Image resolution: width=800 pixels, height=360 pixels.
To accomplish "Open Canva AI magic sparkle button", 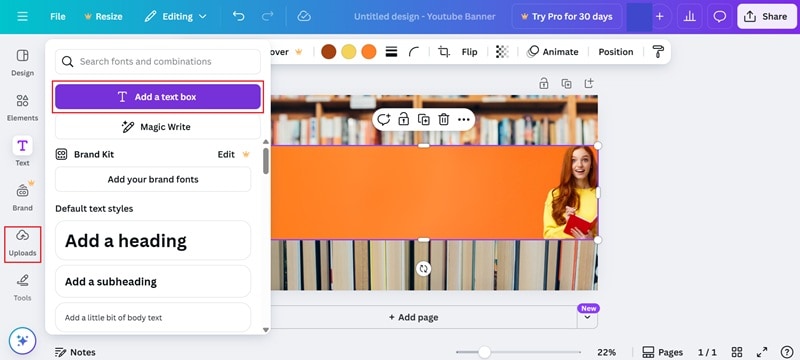I will [x=22, y=341].
